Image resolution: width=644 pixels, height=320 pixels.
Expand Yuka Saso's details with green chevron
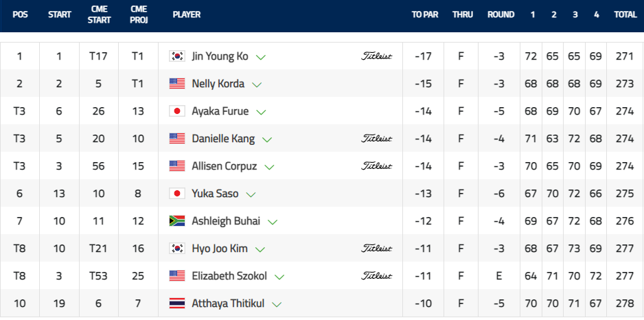point(251,195)
